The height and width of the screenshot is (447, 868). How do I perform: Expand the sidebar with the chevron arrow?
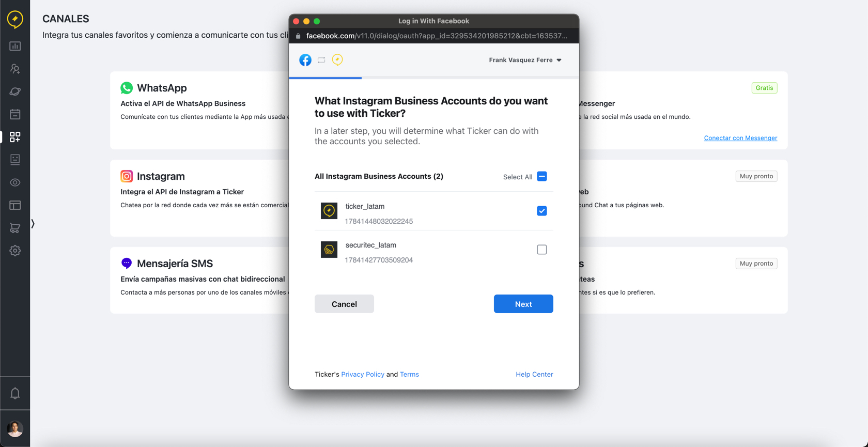pyautogui.click(x=33, y=224)
